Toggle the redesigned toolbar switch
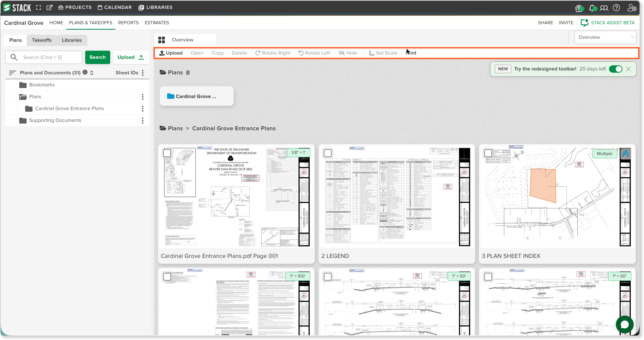 coord(616,69)
